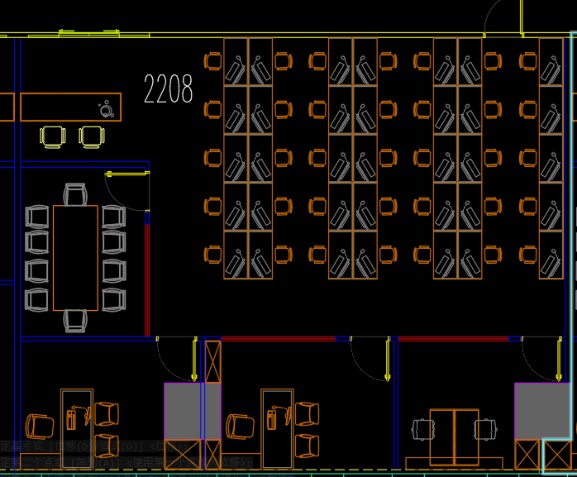The height and width of the screenshot is (477, 577).
Task: Select the tall crossed cabinet above left gray hatch
Action: (x=213, y=362)
